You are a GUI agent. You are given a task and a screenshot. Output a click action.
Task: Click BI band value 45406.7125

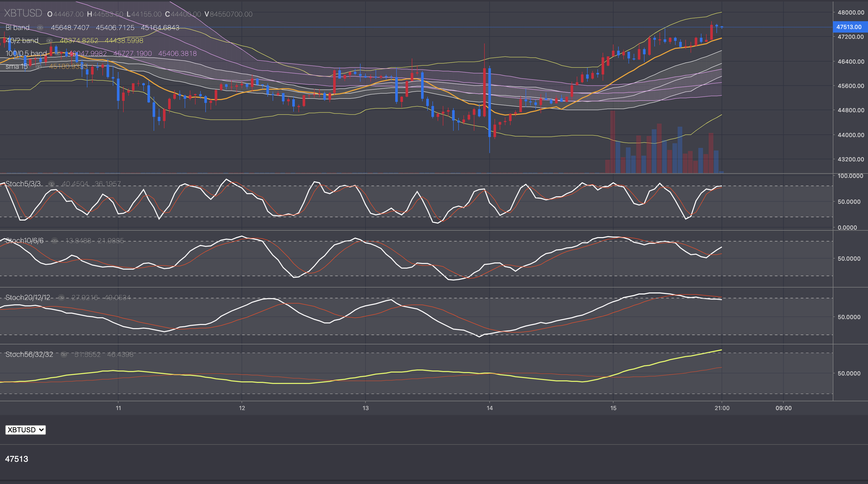[x=115, y=28]
